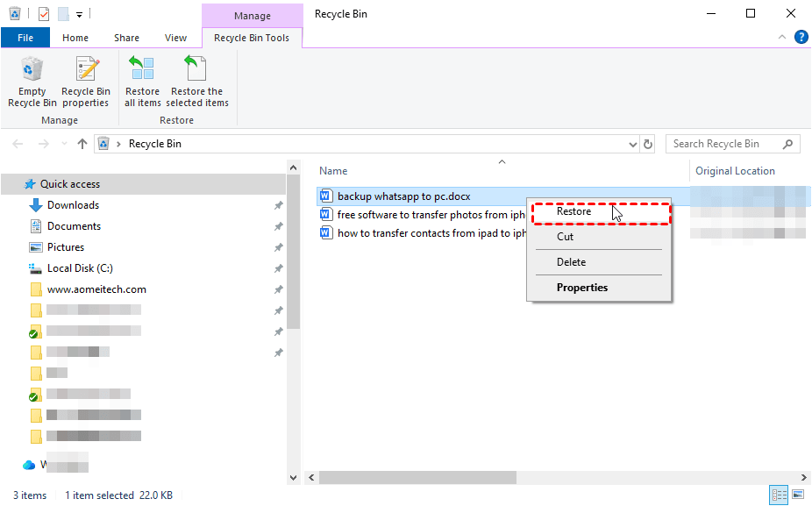
Task: Open the ribbon Help icon
Action: coord(801,38)
